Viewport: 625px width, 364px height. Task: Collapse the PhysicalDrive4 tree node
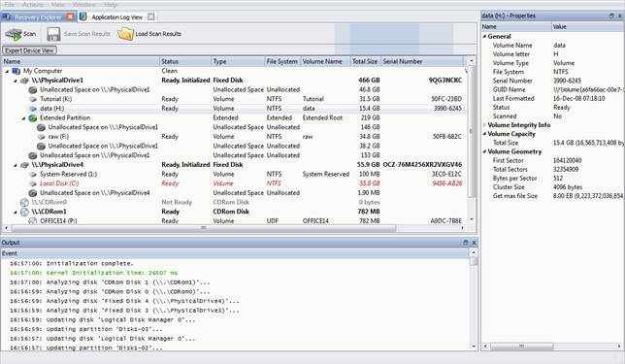16,165
